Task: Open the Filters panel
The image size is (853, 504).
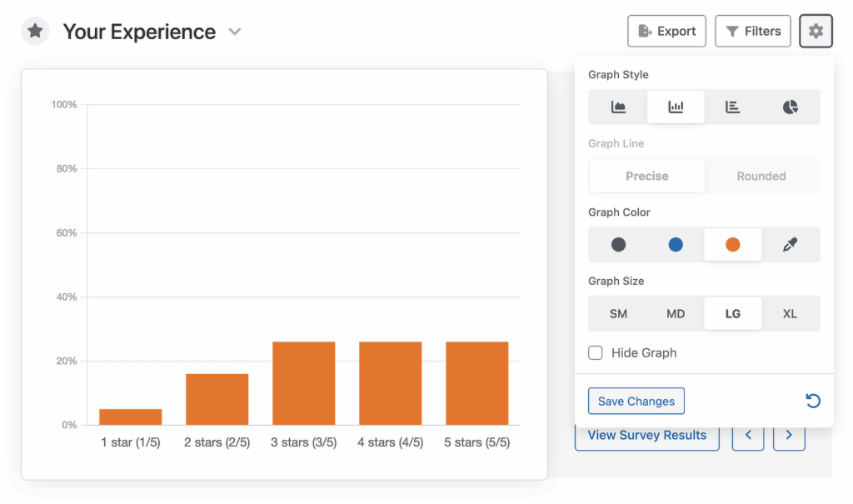Action: 752,31
